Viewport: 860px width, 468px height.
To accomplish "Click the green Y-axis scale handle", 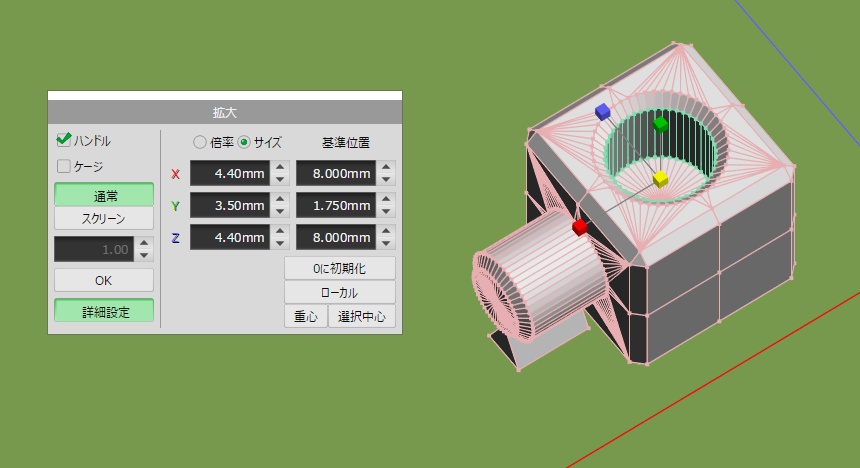I will pos(660,125).
